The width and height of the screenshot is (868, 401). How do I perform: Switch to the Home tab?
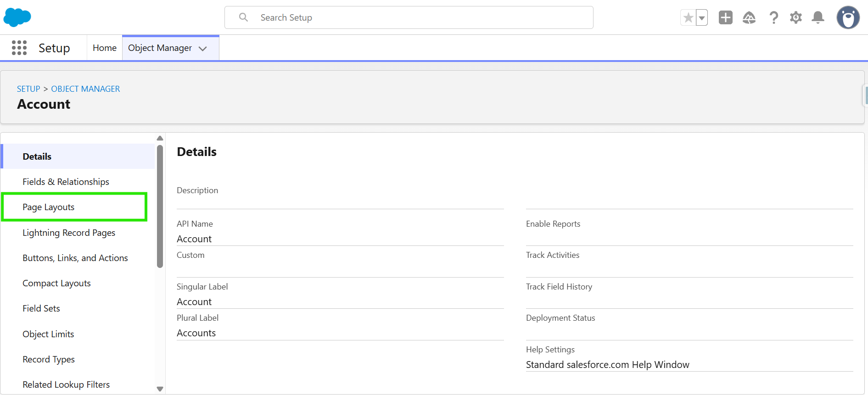[x=105, y=48]
